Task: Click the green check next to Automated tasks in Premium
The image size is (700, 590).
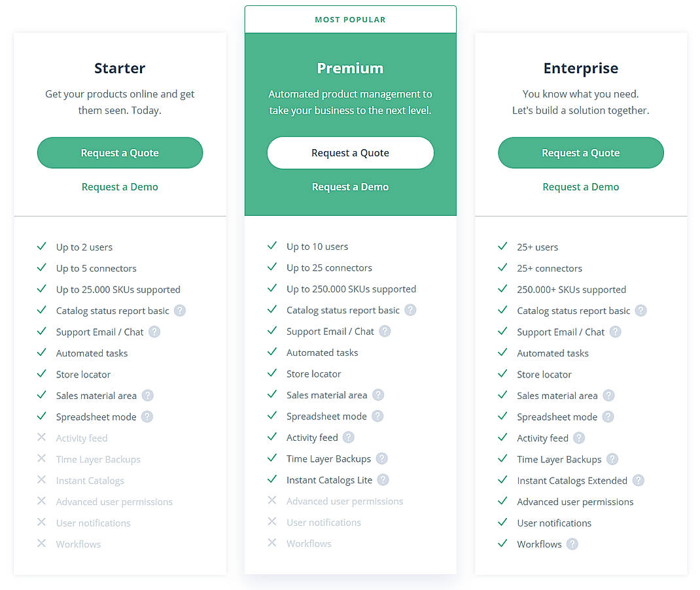Action: [x=272, y=353]
